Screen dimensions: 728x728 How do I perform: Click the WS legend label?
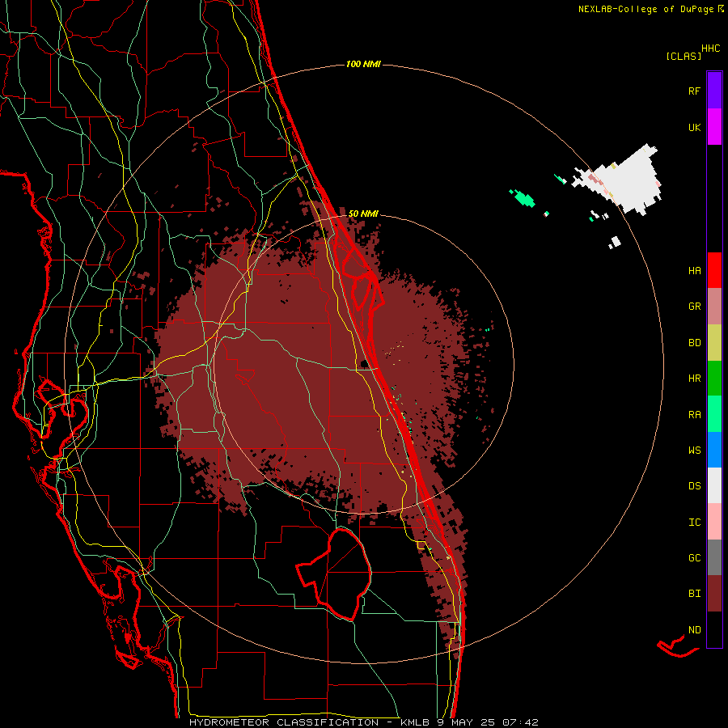694,451
